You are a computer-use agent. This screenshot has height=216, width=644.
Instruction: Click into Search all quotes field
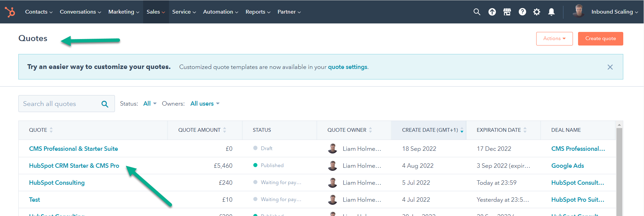pos(60,104)
